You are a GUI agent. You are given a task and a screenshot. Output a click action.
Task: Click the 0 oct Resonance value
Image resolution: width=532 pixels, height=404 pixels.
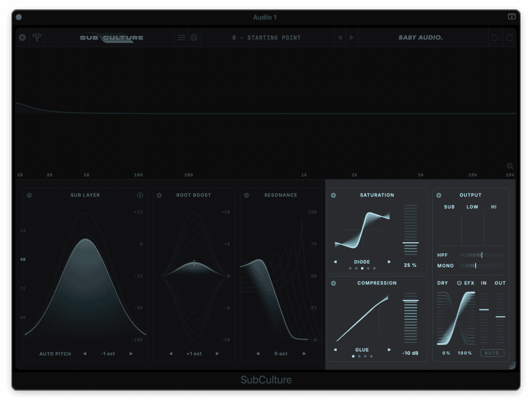(x=281, y=354)
